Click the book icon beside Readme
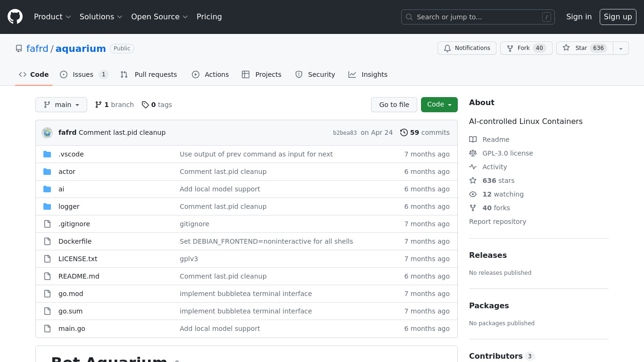The image size is (644, 362). point(473,140)
